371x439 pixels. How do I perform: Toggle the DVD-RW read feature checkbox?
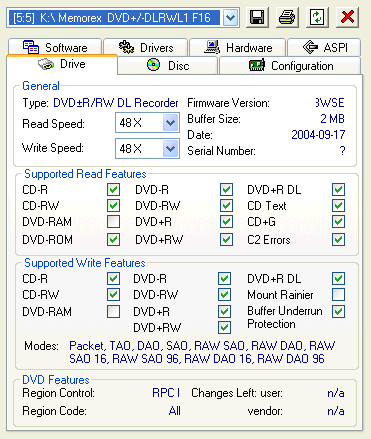(226, 205)
